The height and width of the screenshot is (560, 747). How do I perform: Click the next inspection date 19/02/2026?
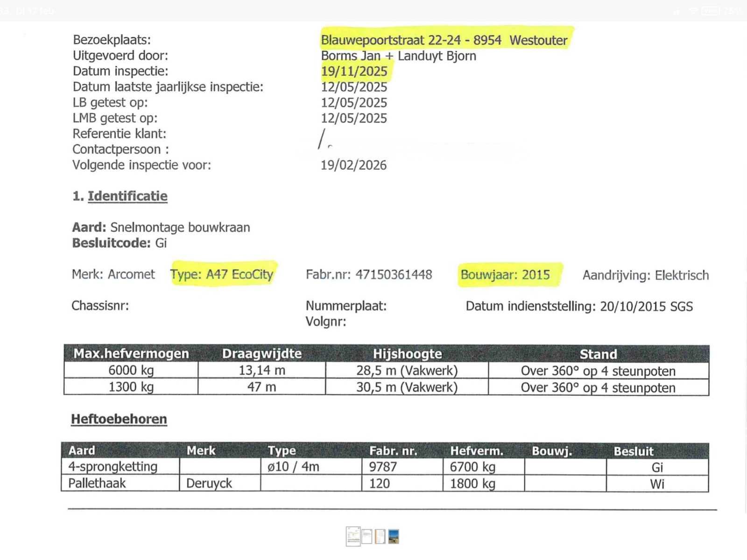click(353, 165)
